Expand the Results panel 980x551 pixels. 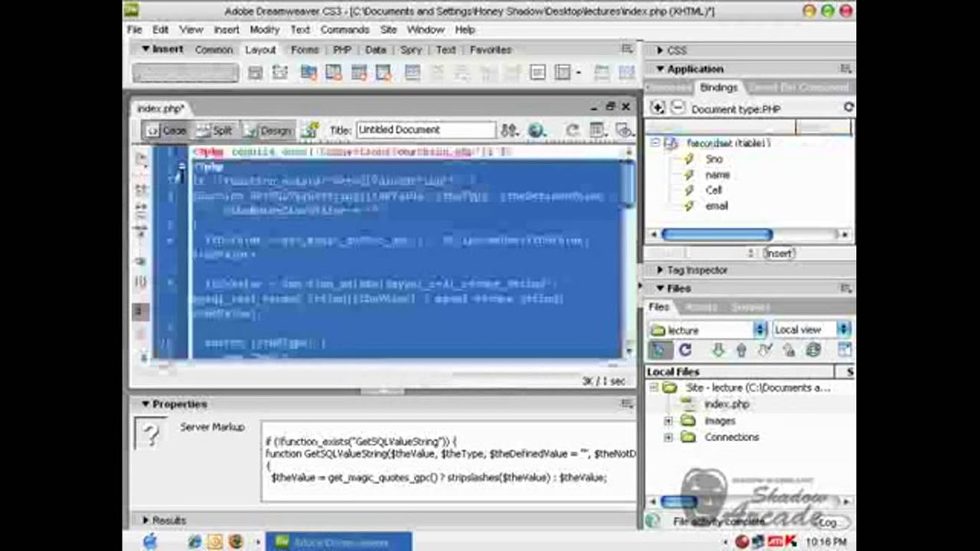145,520
